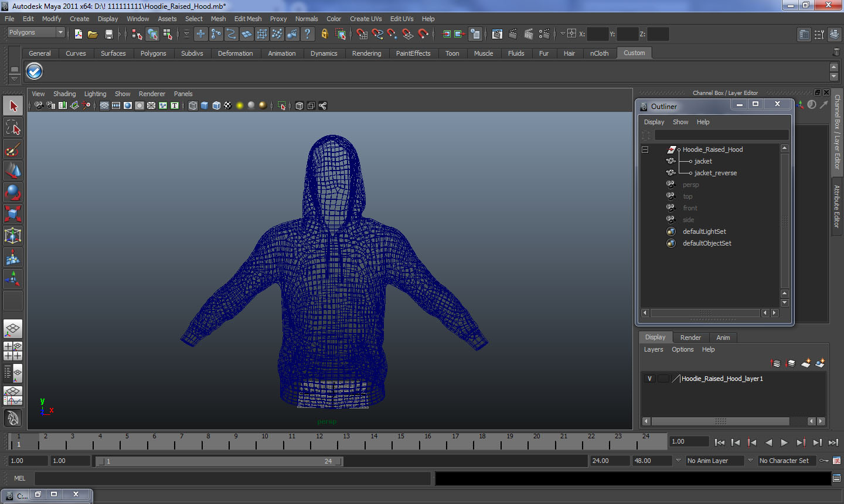
Task: Toggle visibility V box of Hoodie_Raised_Hood_layer1
Action: point(649,379)
